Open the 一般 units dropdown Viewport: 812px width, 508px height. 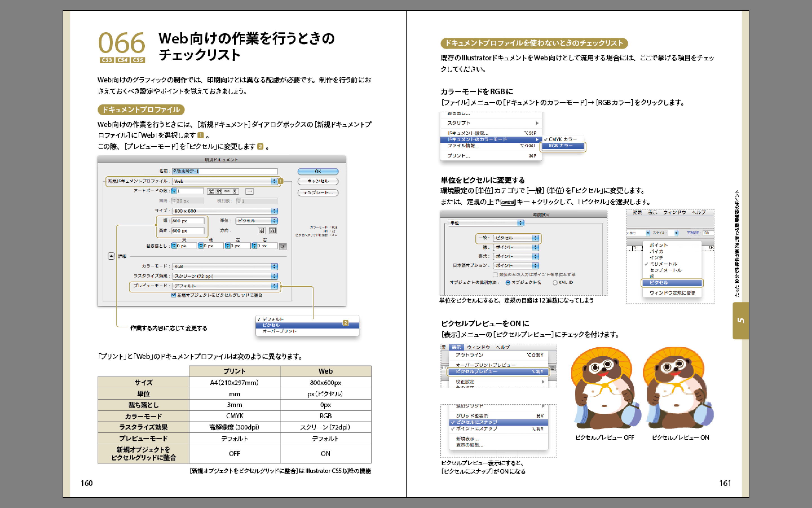[x=516, y=238]
